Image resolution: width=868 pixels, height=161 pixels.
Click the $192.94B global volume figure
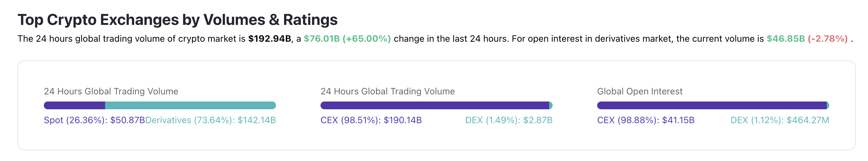269,39
